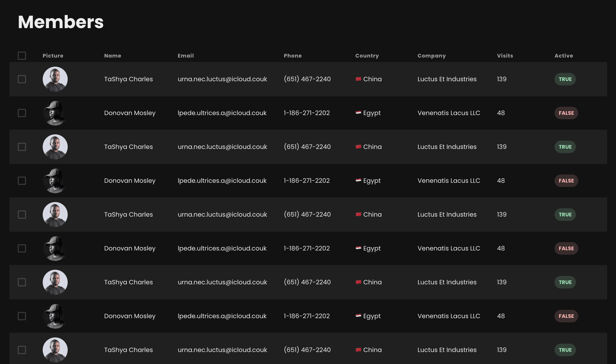
Task: Open first Donovan Mosley profile picture
Action: 55,113
